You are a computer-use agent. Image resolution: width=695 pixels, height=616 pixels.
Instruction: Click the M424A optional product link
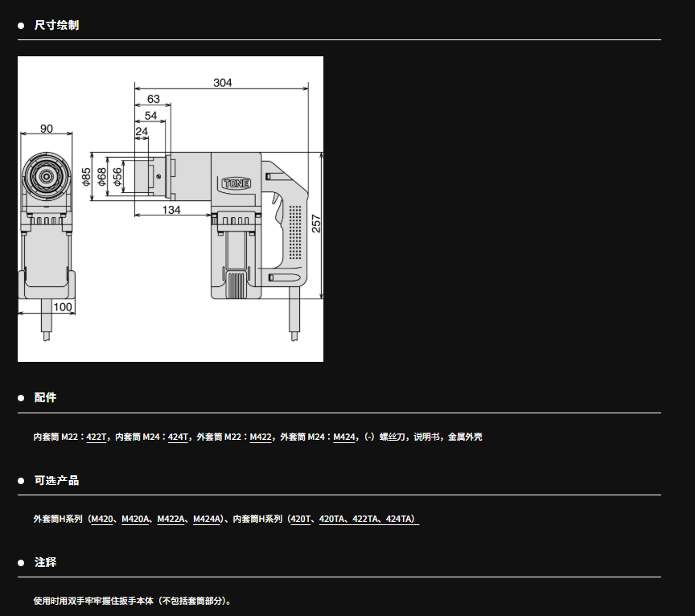point(207,519)
